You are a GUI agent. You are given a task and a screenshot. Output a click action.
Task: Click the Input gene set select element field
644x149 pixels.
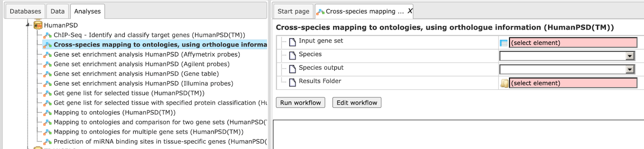(573, 43)
